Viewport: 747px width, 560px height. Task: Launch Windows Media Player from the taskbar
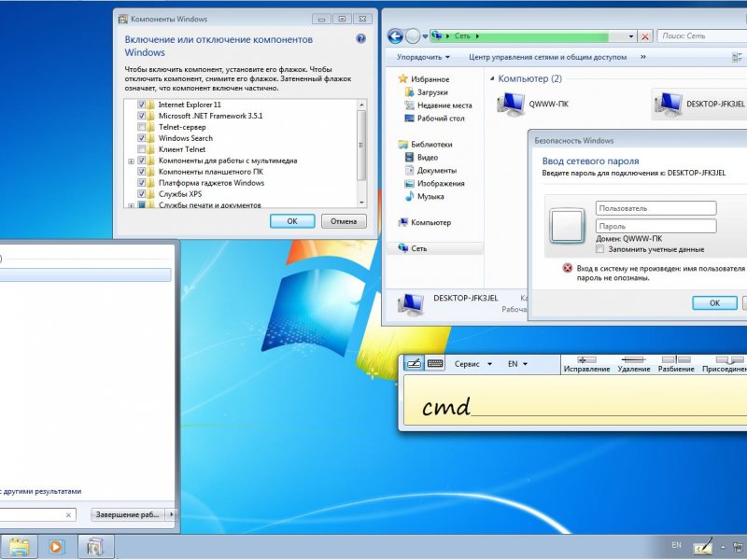tap(56, 547)
